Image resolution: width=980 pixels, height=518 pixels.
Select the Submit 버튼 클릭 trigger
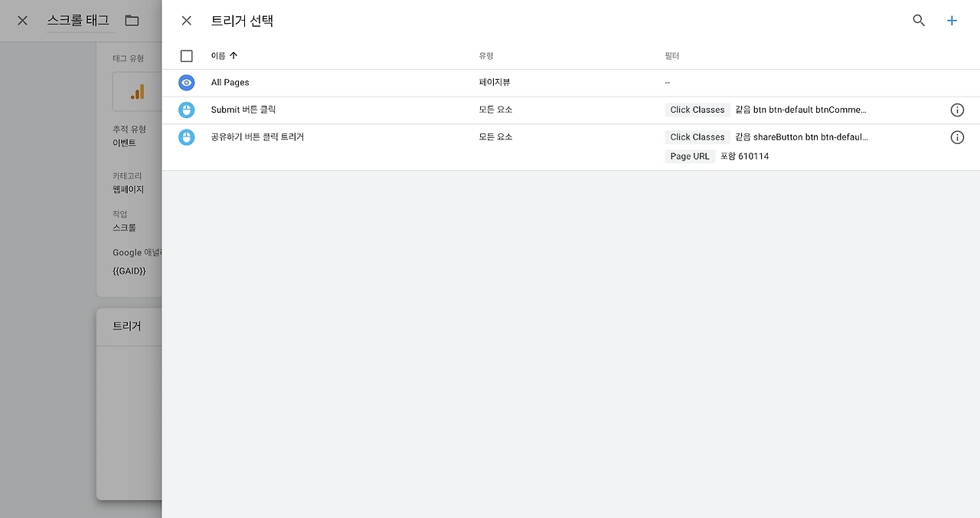click(571, 110)
